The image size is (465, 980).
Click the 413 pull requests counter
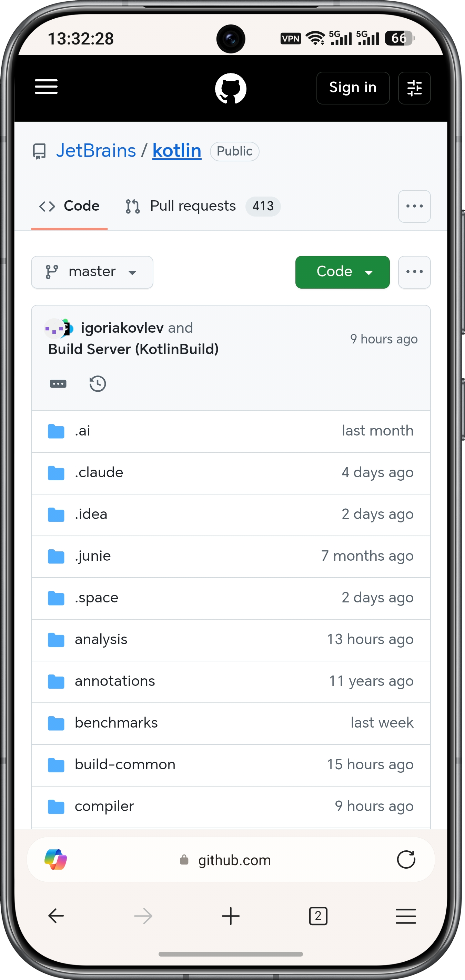click(263, 206)
